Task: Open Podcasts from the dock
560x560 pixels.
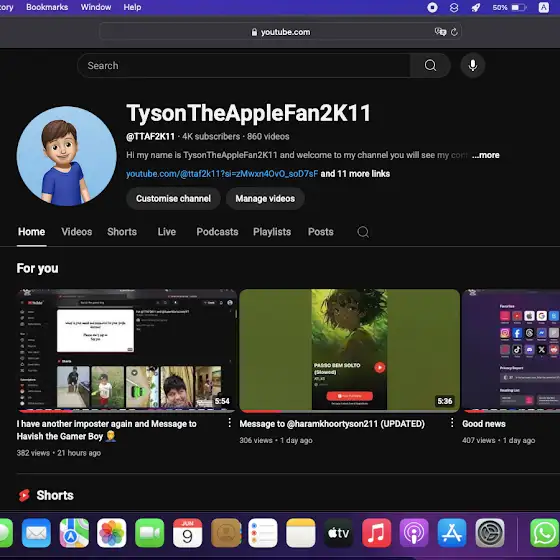Action: coord(414,533)
